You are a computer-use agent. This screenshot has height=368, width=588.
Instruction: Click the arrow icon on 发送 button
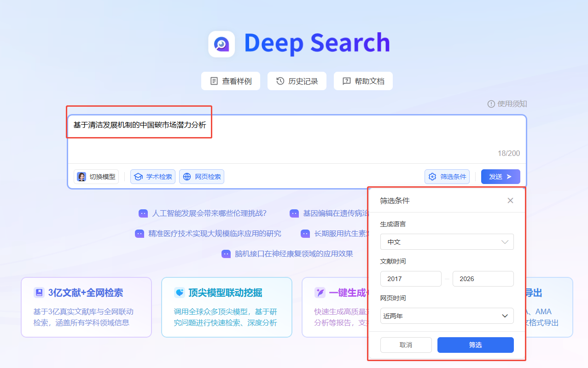point(509,177)
